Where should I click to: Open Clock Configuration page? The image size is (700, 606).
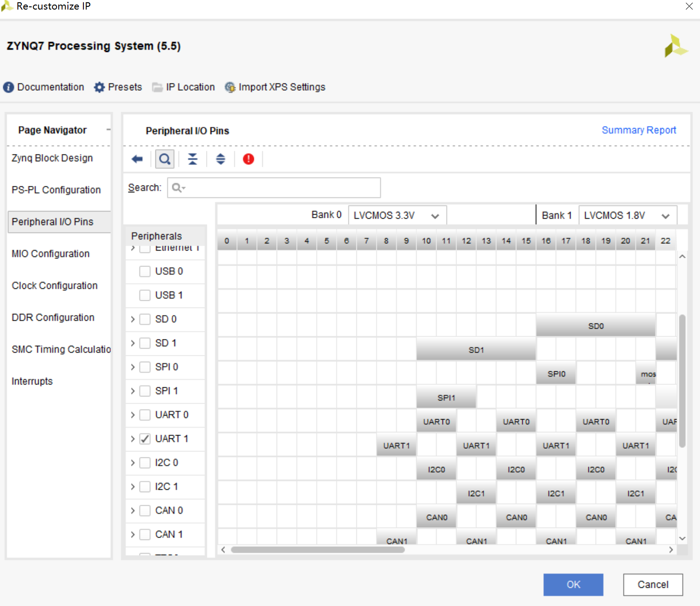pos(55,286)
